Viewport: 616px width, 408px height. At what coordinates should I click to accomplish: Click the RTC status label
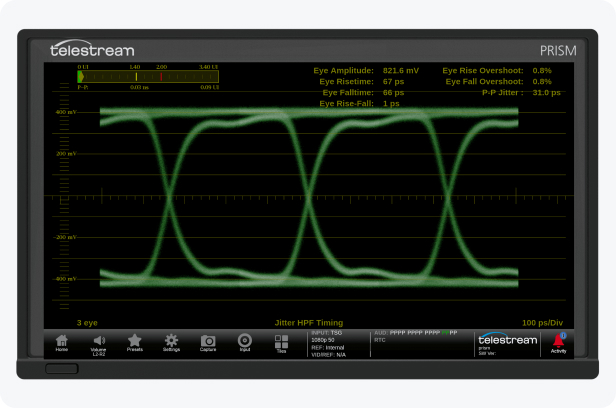(x=380, y=340)
